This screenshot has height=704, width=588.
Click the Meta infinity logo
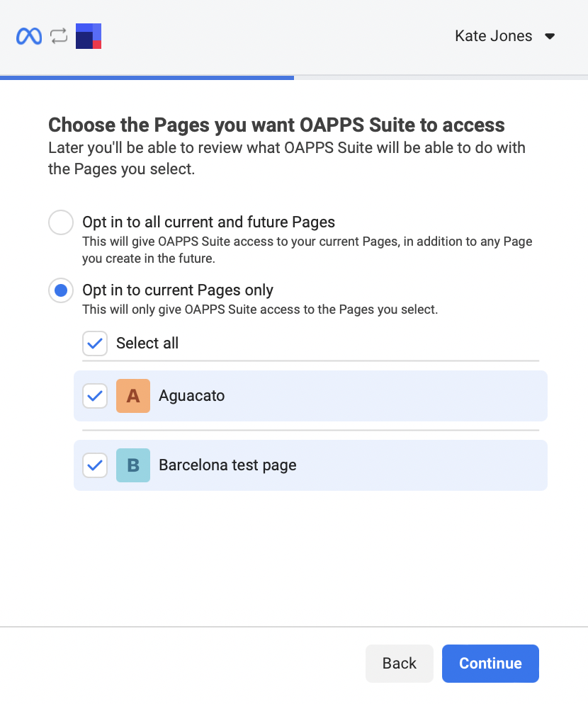point(29,36)
